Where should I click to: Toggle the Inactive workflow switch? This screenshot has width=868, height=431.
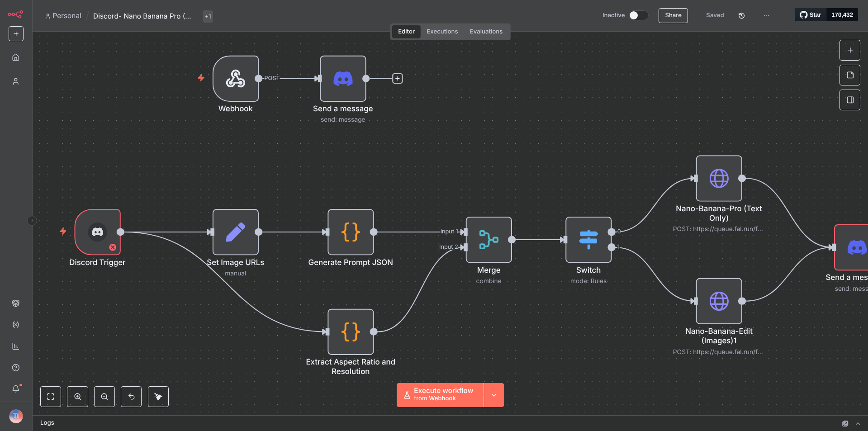(638, 15)
